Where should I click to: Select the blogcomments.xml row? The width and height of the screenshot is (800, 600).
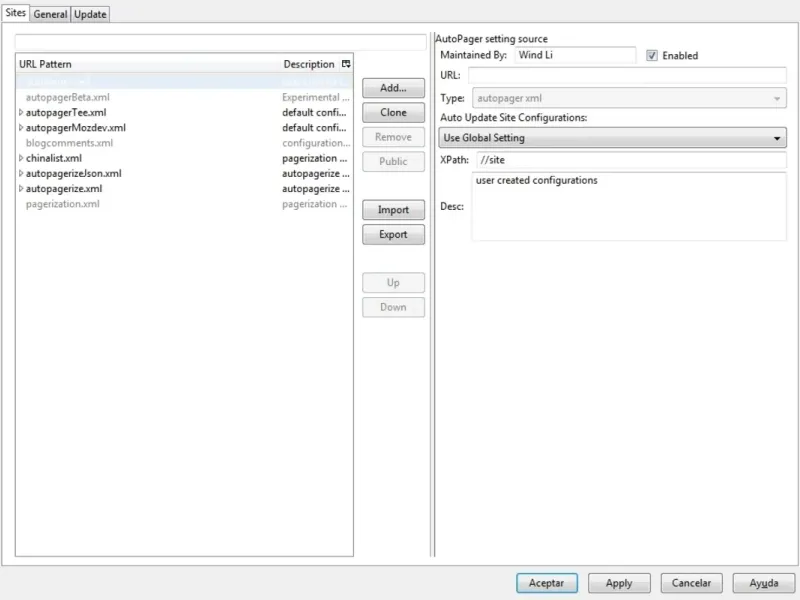click(x=184, y=143)
